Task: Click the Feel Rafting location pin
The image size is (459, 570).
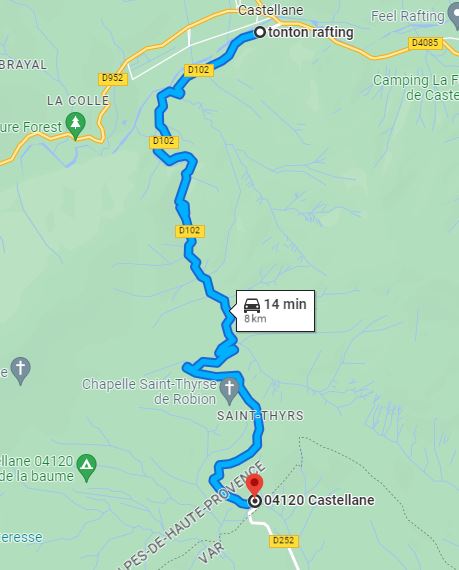Action: pos(454,17)
